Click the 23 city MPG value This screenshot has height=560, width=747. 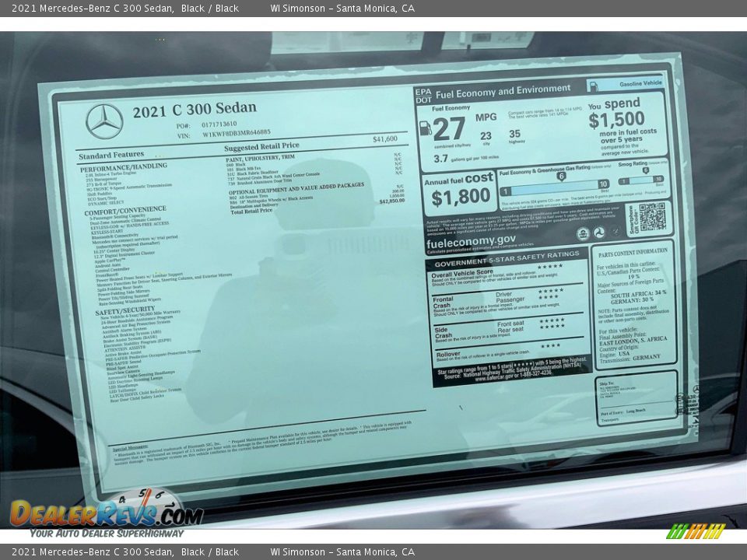486,135
